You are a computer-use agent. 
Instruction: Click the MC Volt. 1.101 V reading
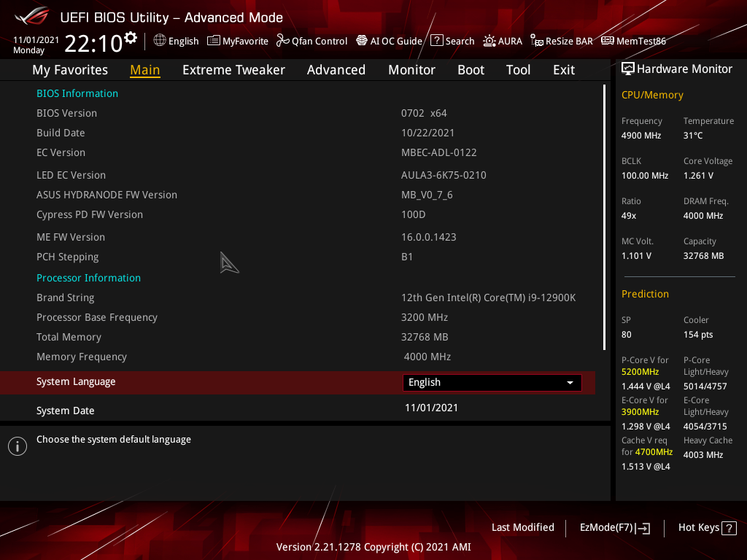click(636, 256)
